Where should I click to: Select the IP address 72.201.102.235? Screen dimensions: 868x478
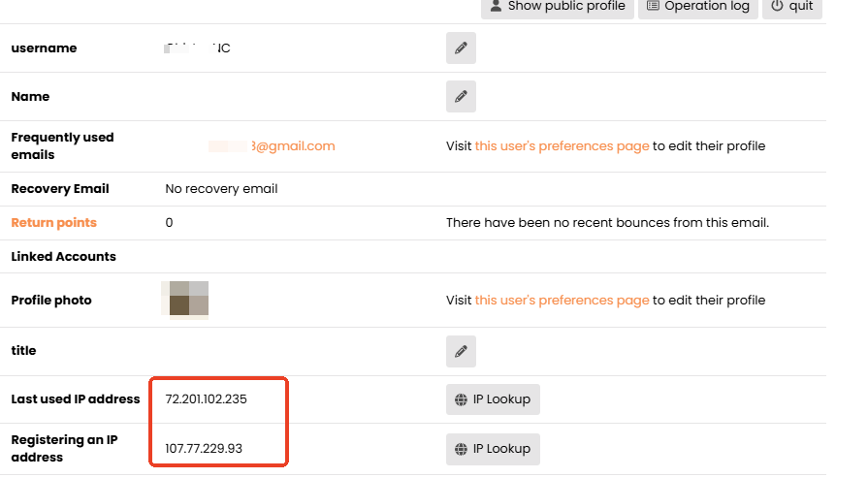pos(207,399)
